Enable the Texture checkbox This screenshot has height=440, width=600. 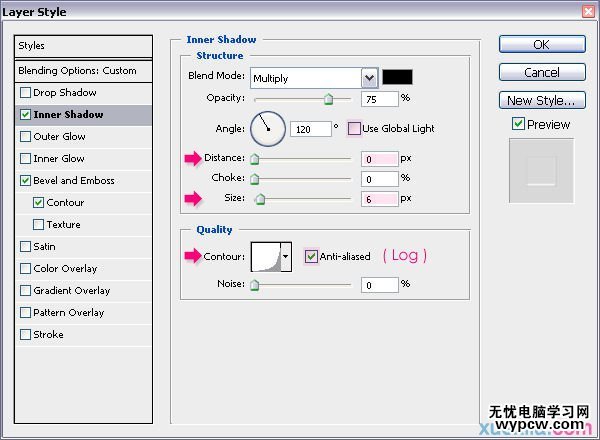[x=38, y=225]
